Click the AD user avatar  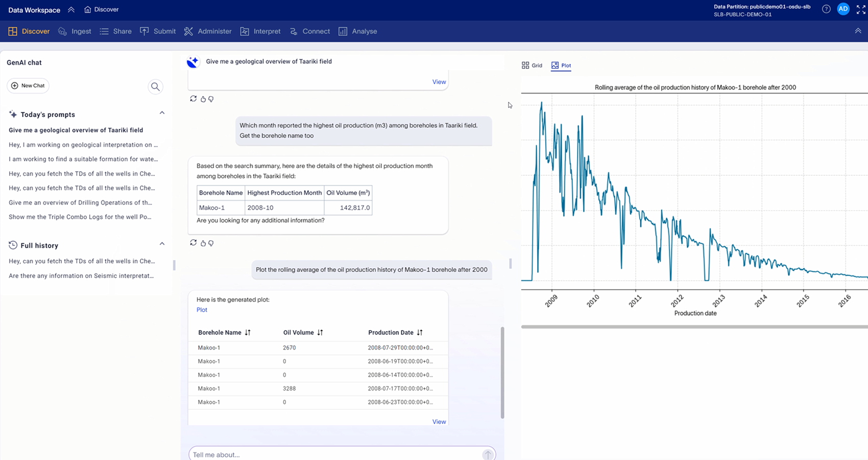[x=843, y=9]
